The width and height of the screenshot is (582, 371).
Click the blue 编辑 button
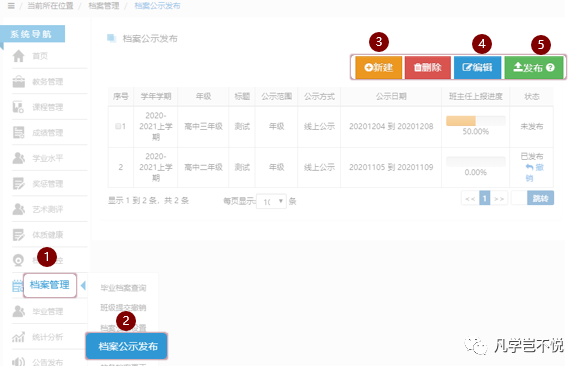point(477,68)
